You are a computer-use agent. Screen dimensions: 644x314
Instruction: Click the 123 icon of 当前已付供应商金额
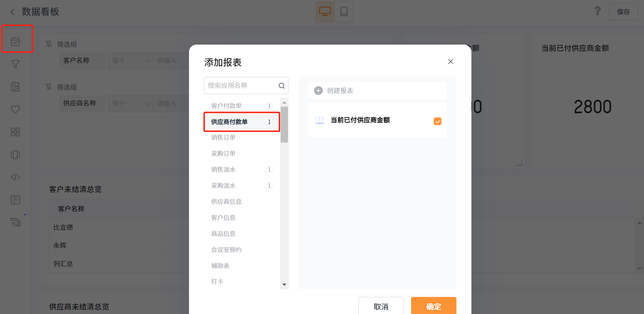(319, 120)
